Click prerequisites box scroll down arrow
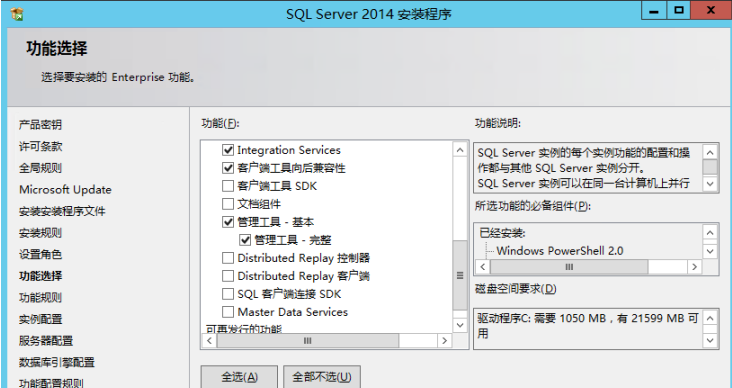 coord(710,252)
